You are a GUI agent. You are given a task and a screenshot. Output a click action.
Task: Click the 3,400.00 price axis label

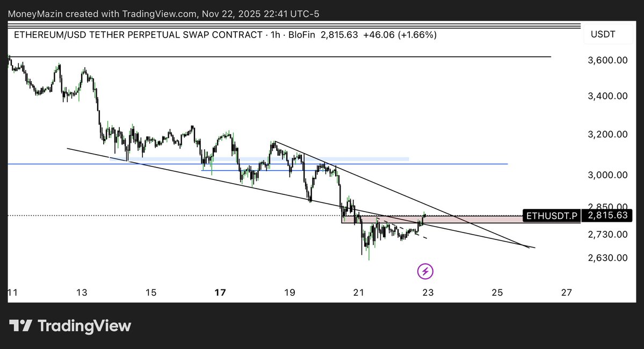click(x=608, y=96)
